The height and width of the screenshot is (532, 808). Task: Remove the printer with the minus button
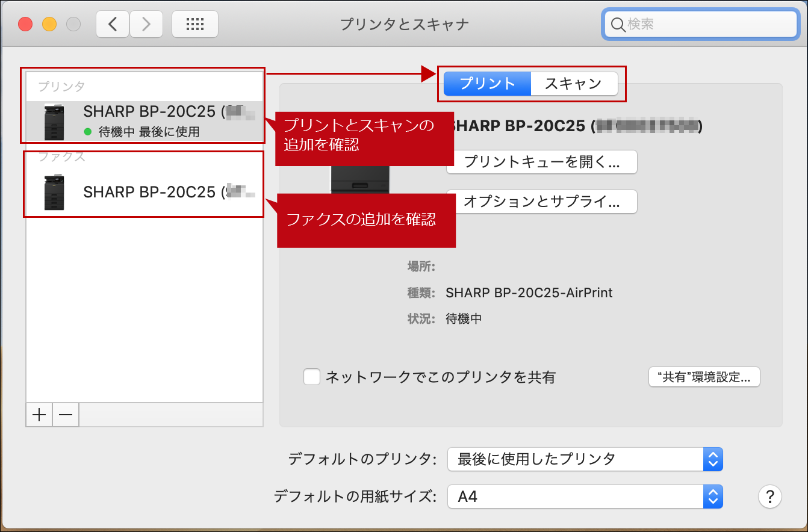[66, 415]
